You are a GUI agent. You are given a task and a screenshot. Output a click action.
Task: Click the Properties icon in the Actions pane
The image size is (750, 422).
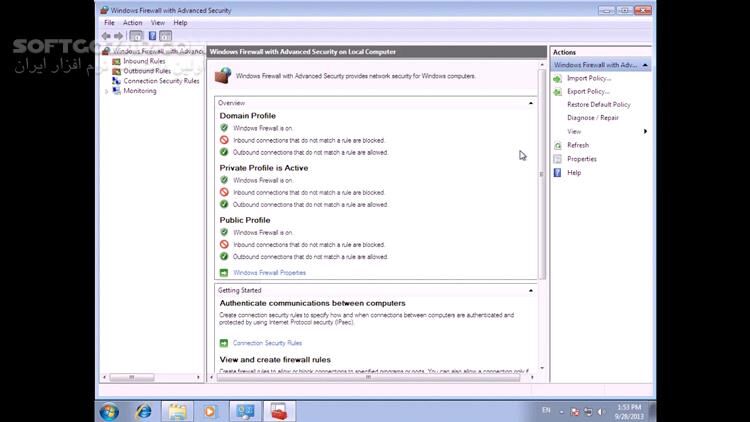click(557, 159)
